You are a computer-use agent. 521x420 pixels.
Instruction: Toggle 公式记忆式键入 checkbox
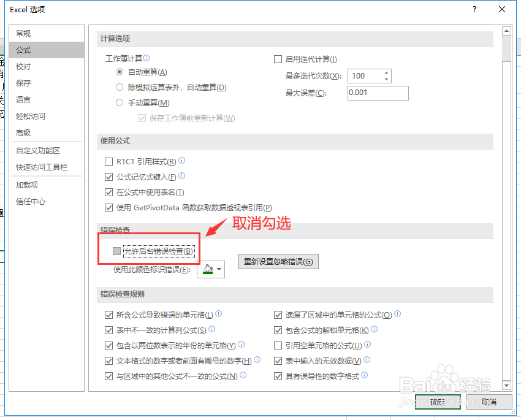tap(108, 177)
